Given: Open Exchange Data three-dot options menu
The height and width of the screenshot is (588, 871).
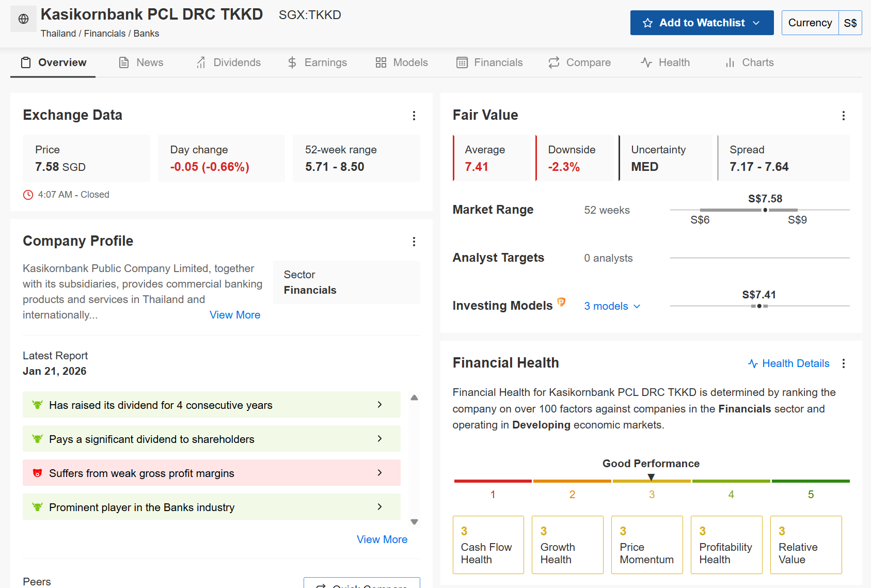Looking at the screenshot, I should 414,116.
